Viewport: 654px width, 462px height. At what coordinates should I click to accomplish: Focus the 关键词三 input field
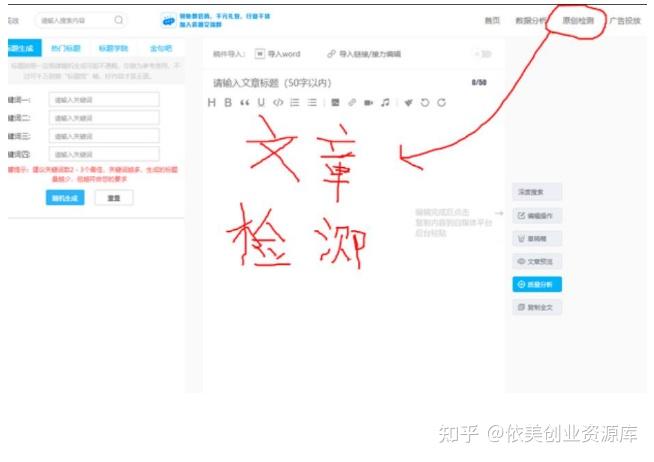point(104,136)
